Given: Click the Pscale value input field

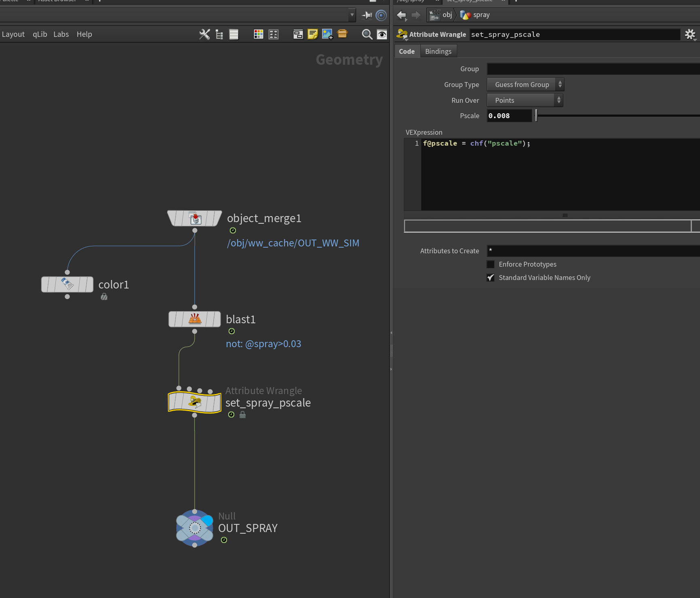Looking at the screenshot, I should [509, 116].
